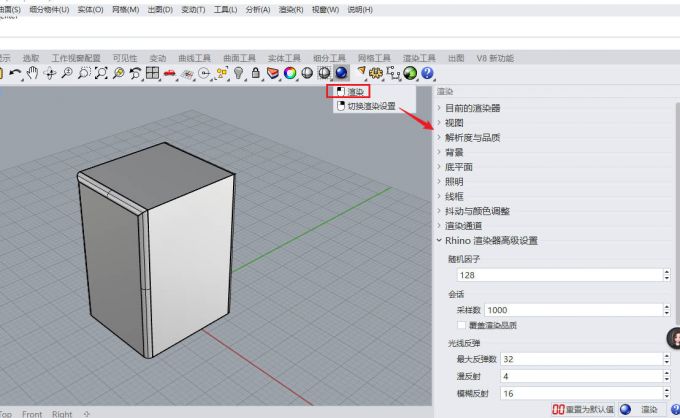The image size is (680, 418).
Task: Click the car icon in the toolbar
Action: click(170, 73)
